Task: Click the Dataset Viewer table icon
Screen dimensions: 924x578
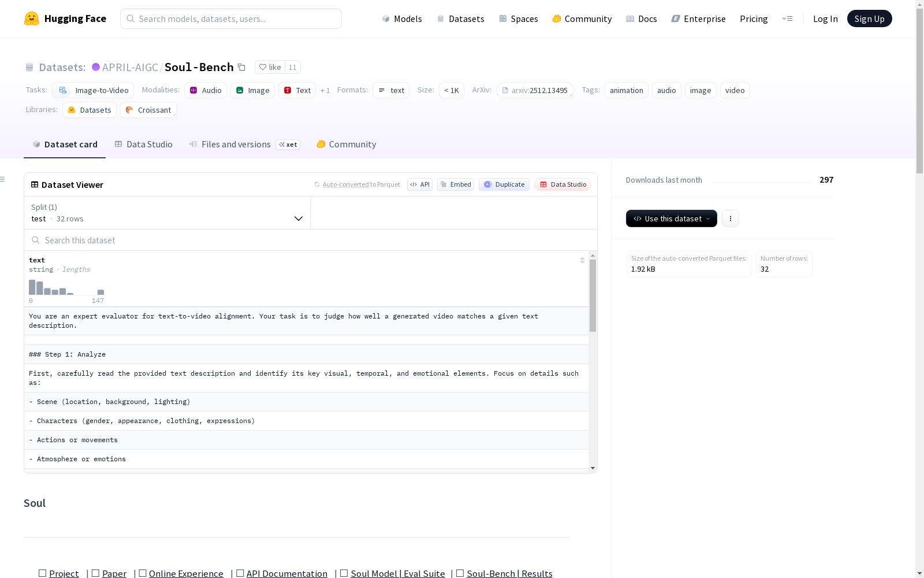Action: tap(35, 184)
